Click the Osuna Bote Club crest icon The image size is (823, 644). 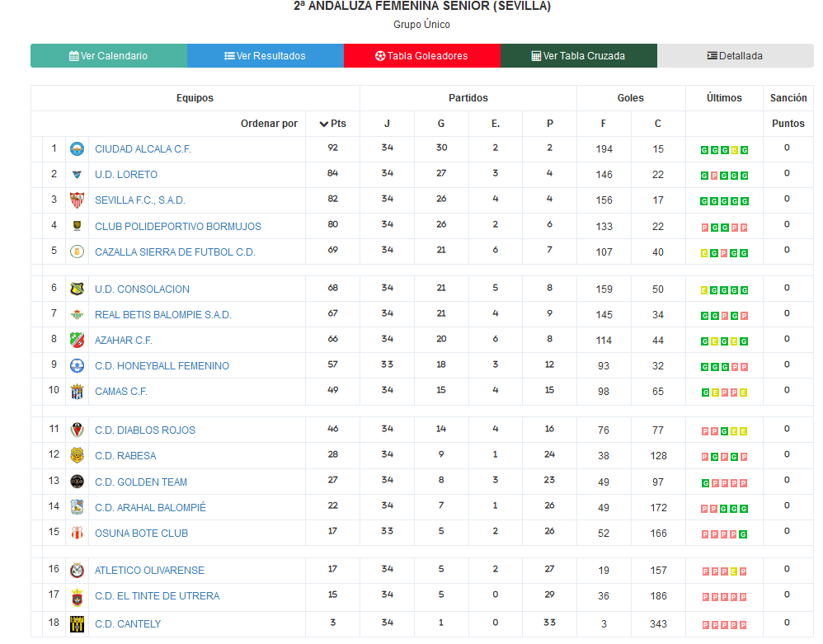click(x=78, y=533)
